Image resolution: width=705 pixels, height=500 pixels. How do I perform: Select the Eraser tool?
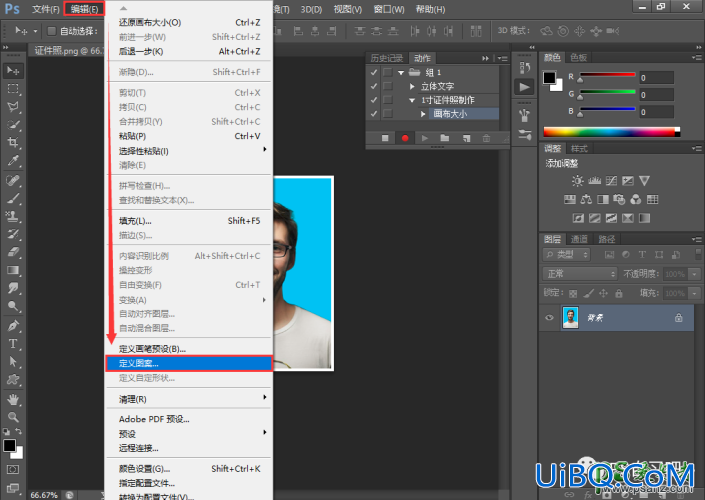pyautogui.click(x=13, y=252)
